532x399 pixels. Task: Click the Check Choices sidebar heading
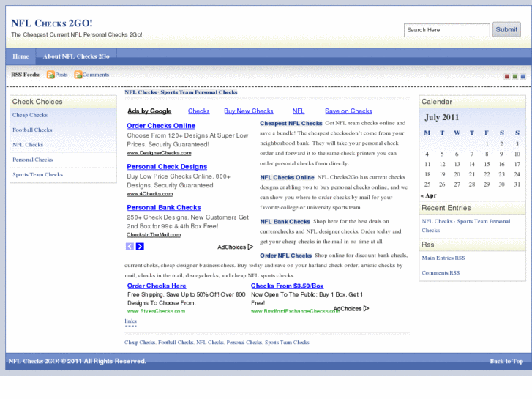click(x=37, y=102)
